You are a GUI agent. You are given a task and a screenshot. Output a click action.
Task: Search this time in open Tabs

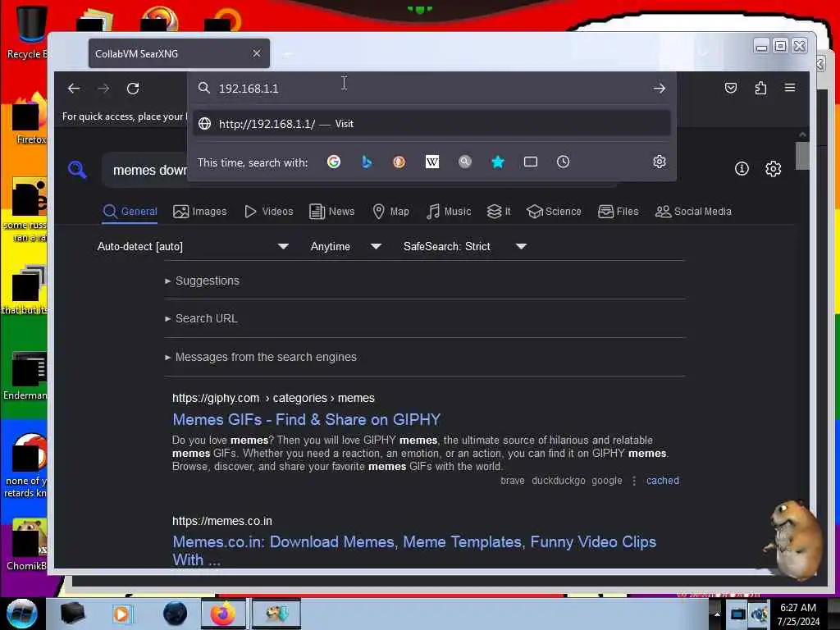pos(531,162)
